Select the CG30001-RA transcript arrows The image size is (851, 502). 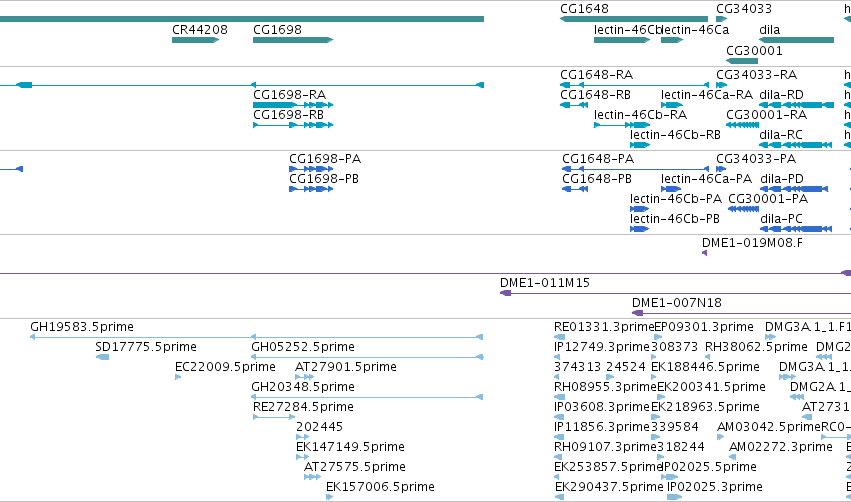pyautogui.click(x=742, y=125)
